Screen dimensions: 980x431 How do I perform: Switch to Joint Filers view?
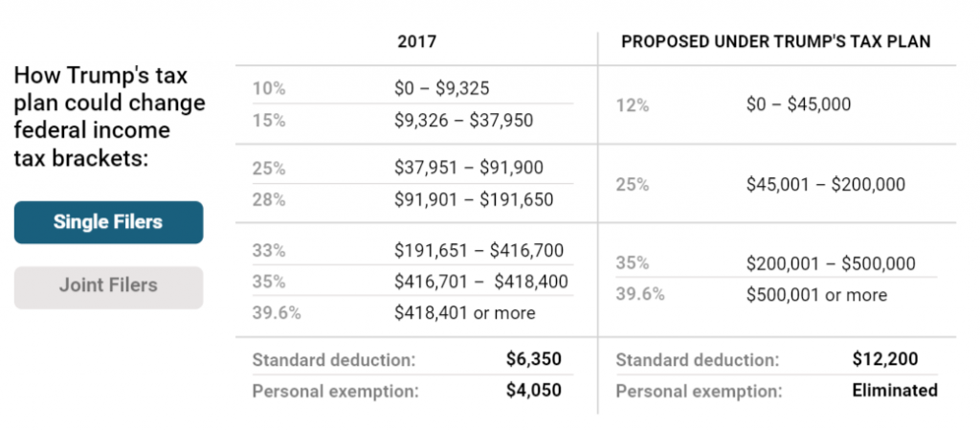(108, 285)
